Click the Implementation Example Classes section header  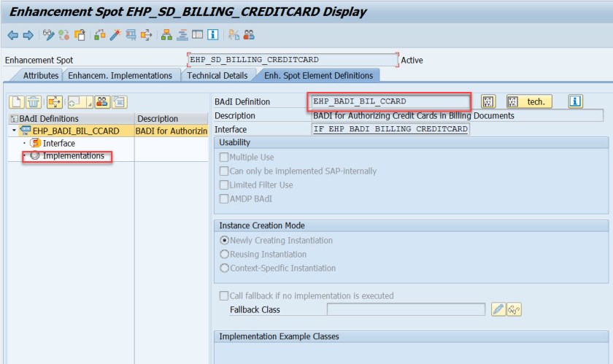412,336
